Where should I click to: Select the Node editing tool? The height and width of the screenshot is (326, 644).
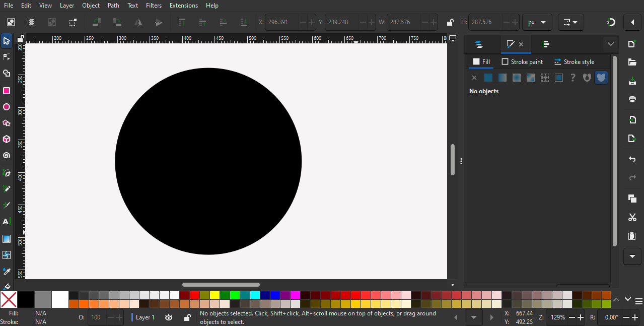click(7, 57)
